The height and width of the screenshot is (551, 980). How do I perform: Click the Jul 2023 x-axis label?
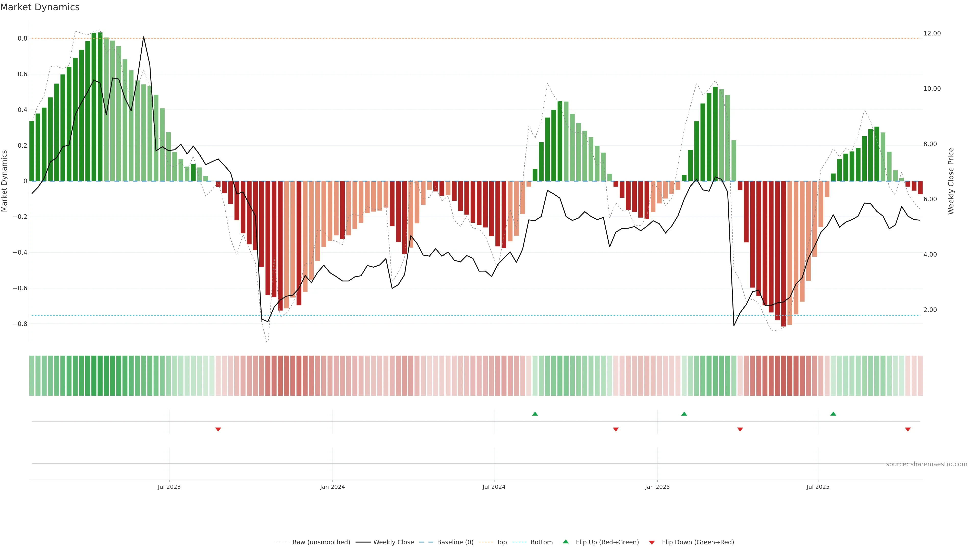click(x=169, y=487)
